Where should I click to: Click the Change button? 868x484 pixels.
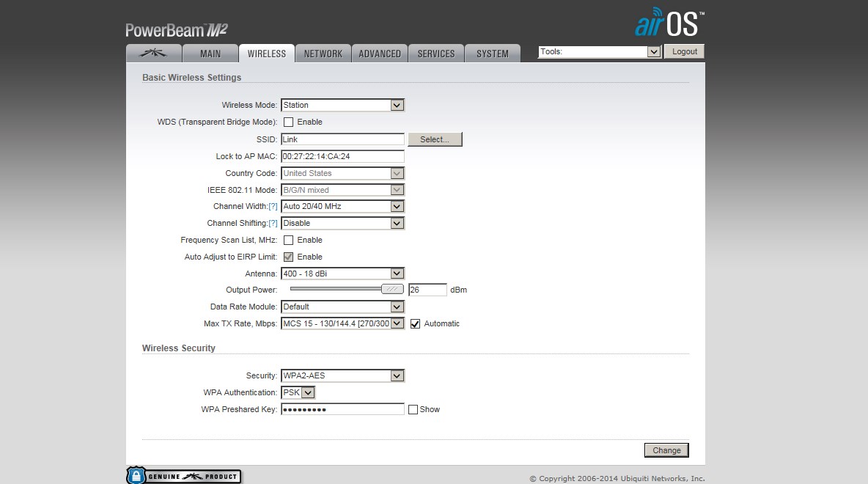pyautogui.click(x=666, y=450)
